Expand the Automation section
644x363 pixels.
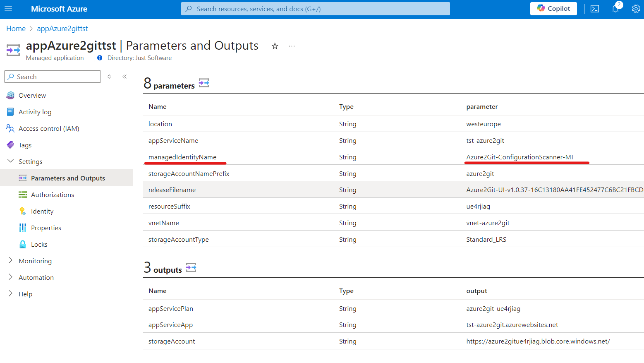[10, 277]
